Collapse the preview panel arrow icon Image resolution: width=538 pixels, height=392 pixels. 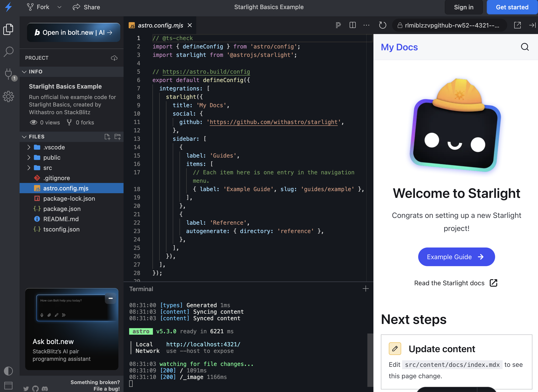(x=532, y=25)
